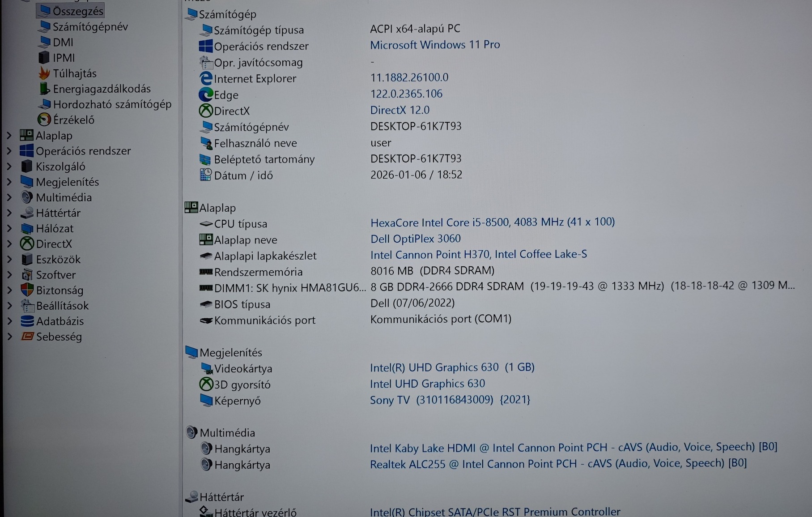Open the Dell OptiPlex 3060 link
Screen dimensions: 812x517
pos(416,239)
